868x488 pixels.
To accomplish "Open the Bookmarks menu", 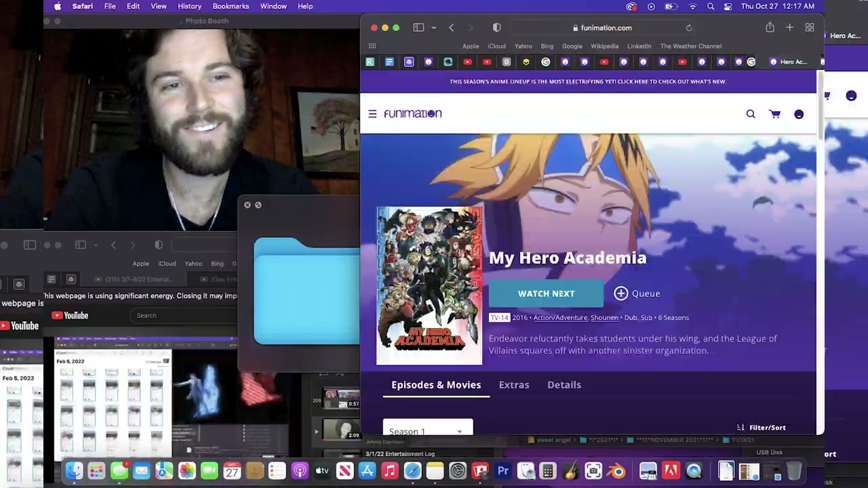I will pyautogui.click(x=231, y=6).
